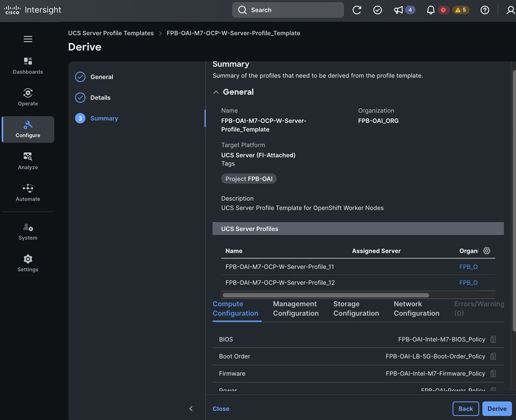The width and height of the screenshot is (516, 420).
Task: View Firmware policy details icon
Action: coord(493,374)
